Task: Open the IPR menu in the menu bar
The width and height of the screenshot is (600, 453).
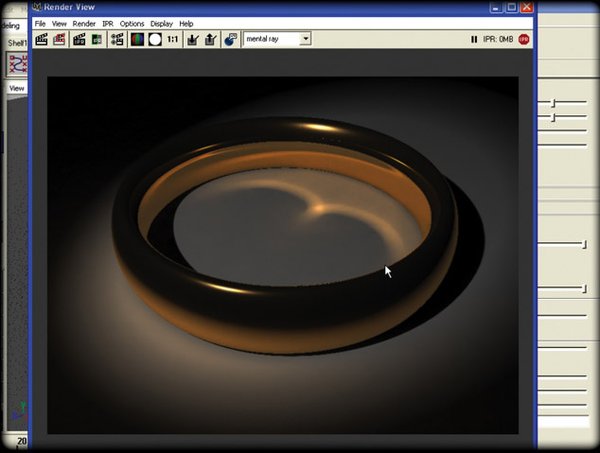Action: point(108,23)
